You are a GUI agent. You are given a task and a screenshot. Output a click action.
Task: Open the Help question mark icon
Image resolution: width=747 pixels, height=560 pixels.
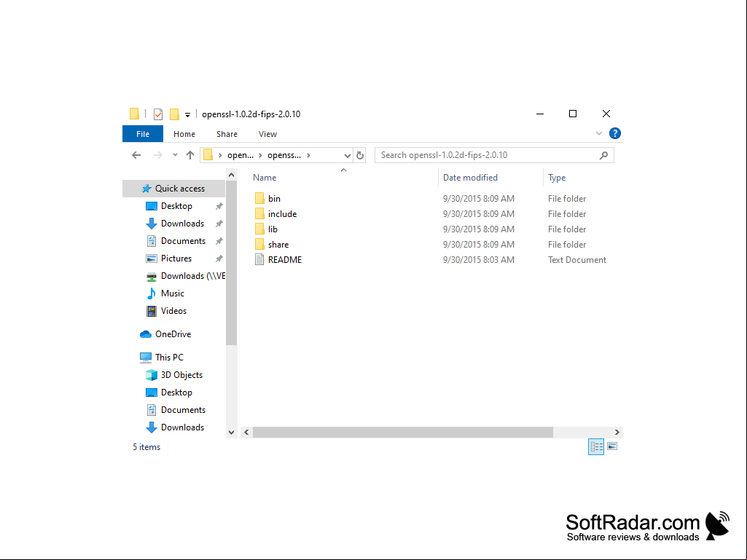coord(615,133)
